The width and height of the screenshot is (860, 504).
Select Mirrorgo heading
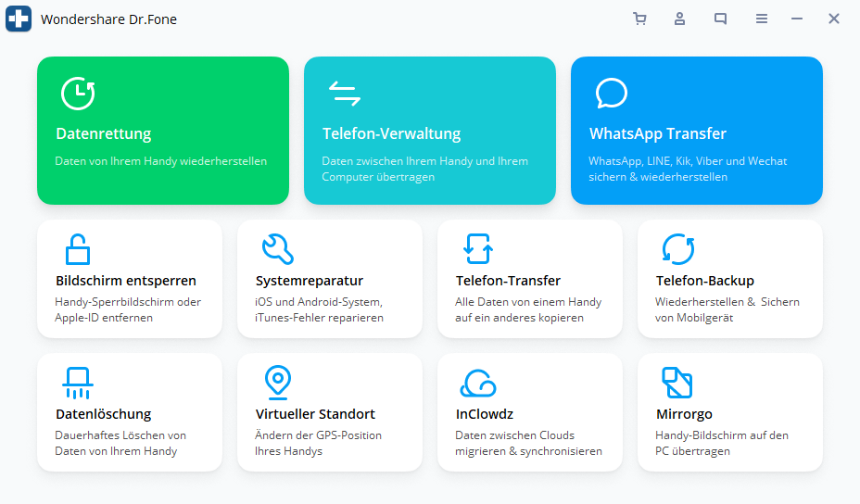click(x=684, y=414)
